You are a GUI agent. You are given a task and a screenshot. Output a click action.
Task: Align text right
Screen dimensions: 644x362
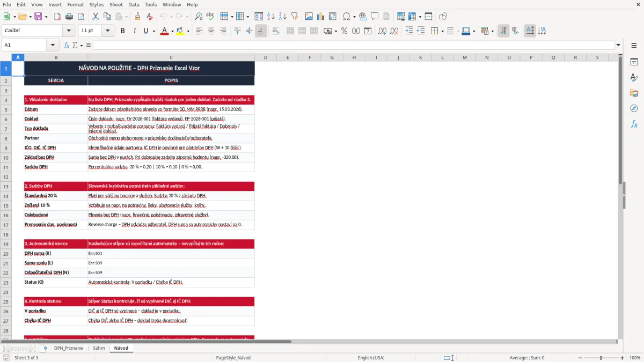223,31
